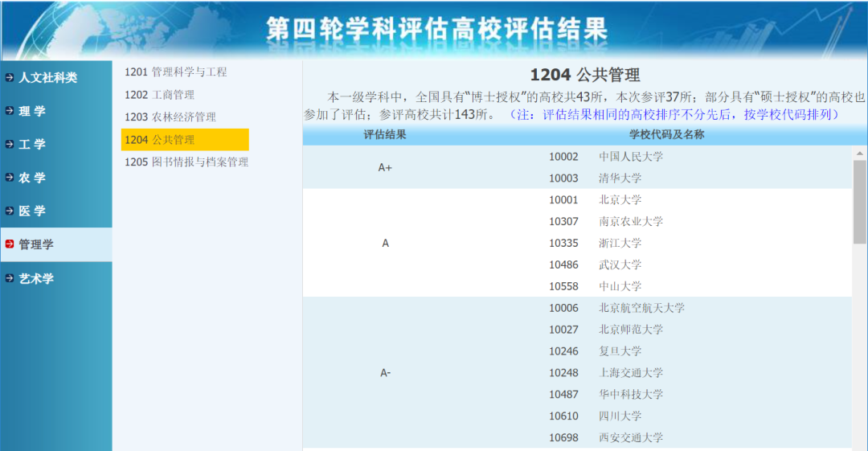Click 中山大学 in the table
The image size is (868, 451).
pos(620,286)
